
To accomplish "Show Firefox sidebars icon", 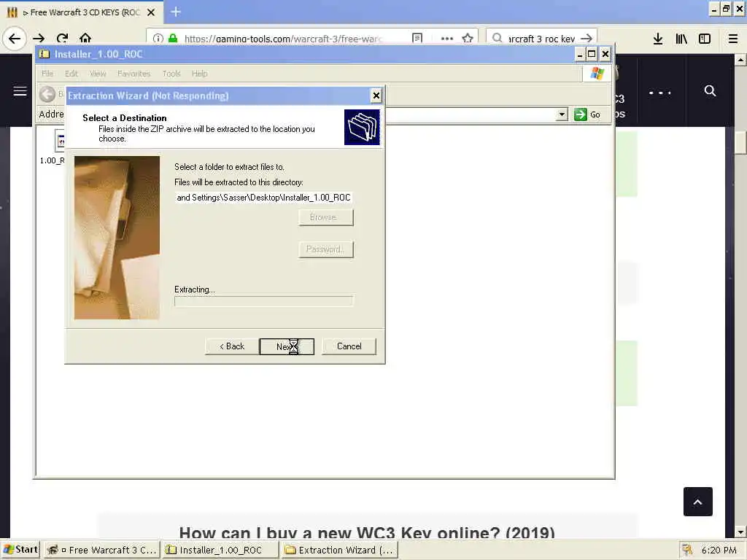I will pyautogui.click(x=705, y=39).
